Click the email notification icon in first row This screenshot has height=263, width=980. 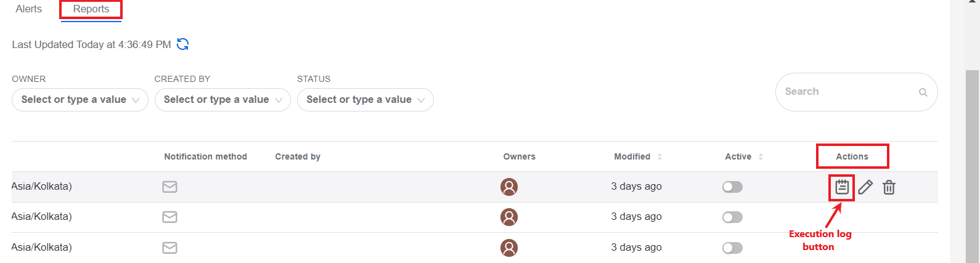(x=169, y=187)
